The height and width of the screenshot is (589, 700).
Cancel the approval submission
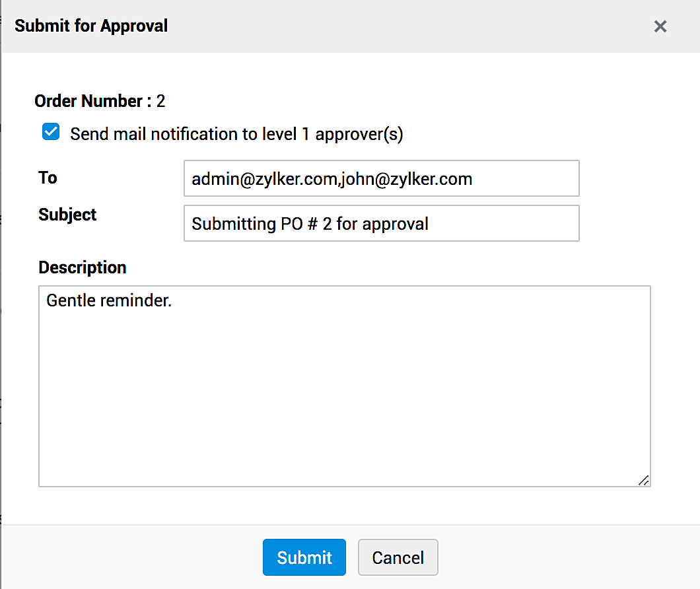click(x=398, y=557)
